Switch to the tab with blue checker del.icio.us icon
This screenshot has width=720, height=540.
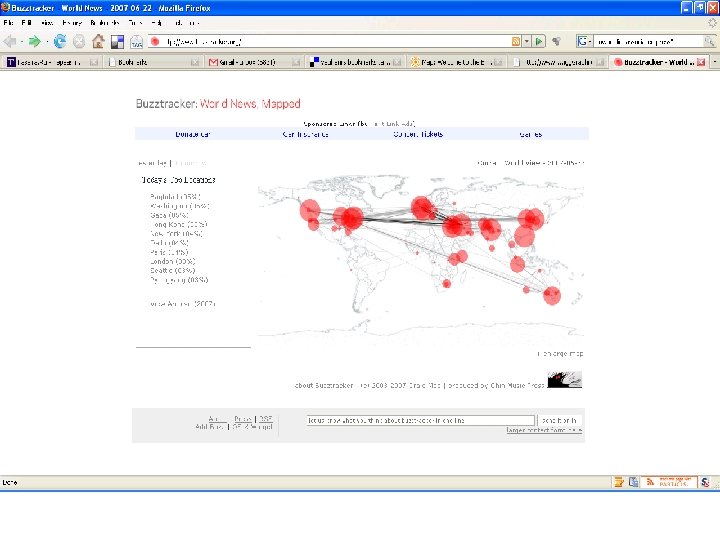tap(354, 62)
